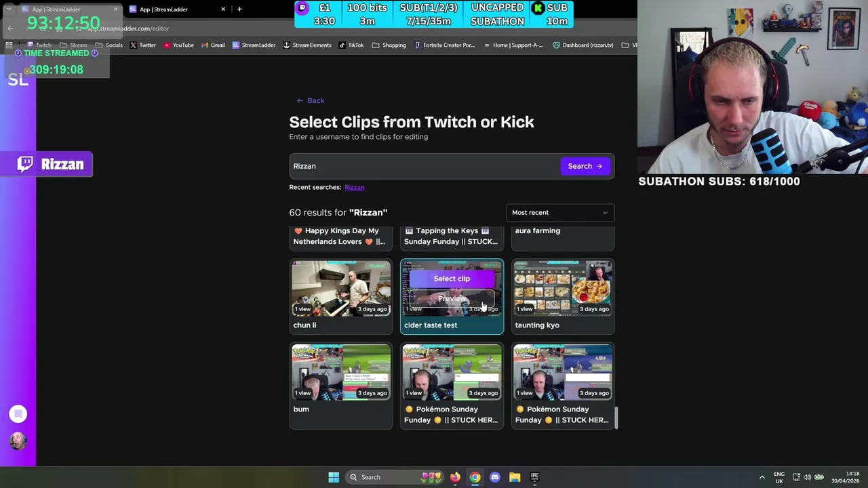This screenshot has height=488, width=868.
Task: Select the Tapping the Keys clip title
Action: 451,236
